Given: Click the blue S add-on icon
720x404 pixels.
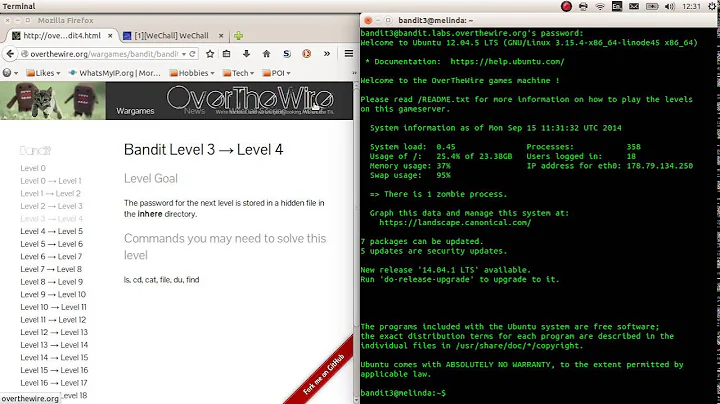Looking at the screenshot, I should pyautogui.click(x=287, y=54).
